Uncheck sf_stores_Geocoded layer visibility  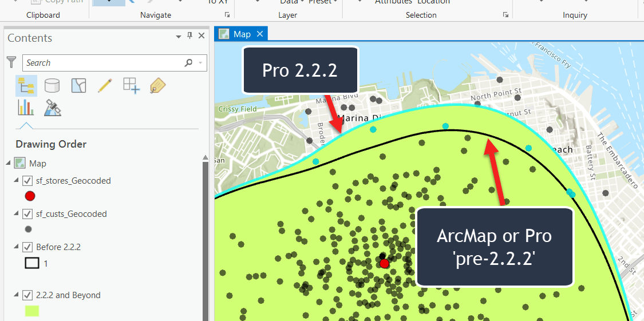click(27, 181)
